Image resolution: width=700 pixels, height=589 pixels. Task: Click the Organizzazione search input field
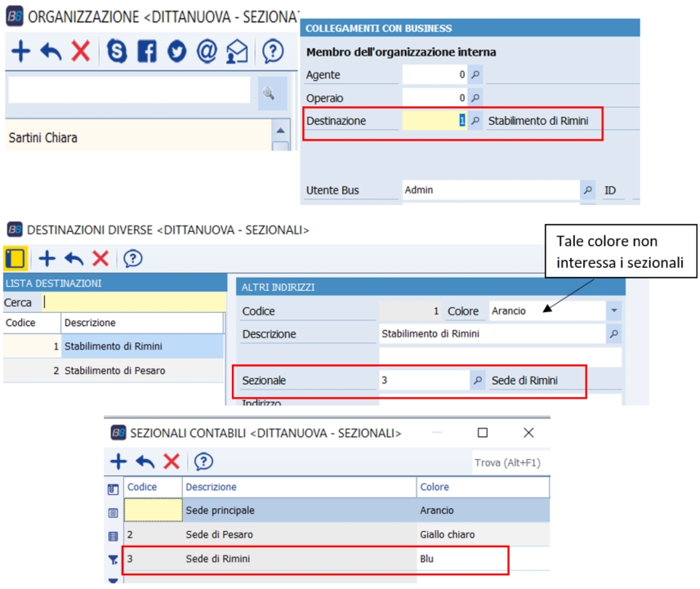pos(130,90)
